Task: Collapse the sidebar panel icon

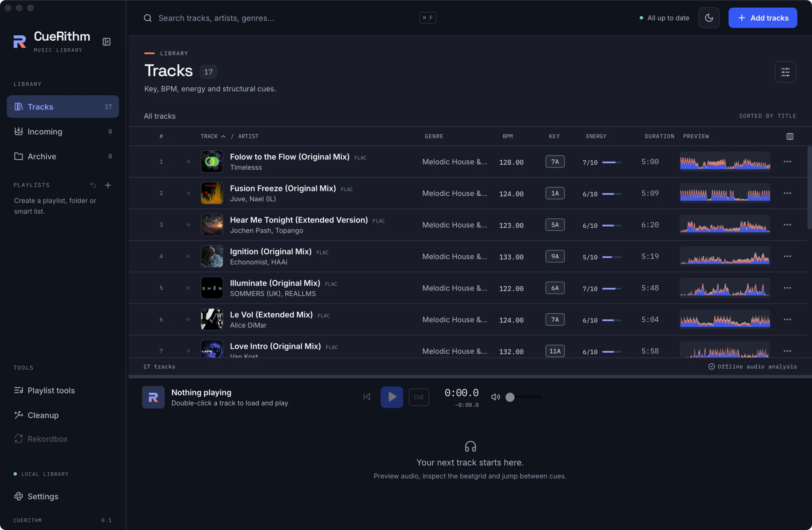Action: coord(106,42)
